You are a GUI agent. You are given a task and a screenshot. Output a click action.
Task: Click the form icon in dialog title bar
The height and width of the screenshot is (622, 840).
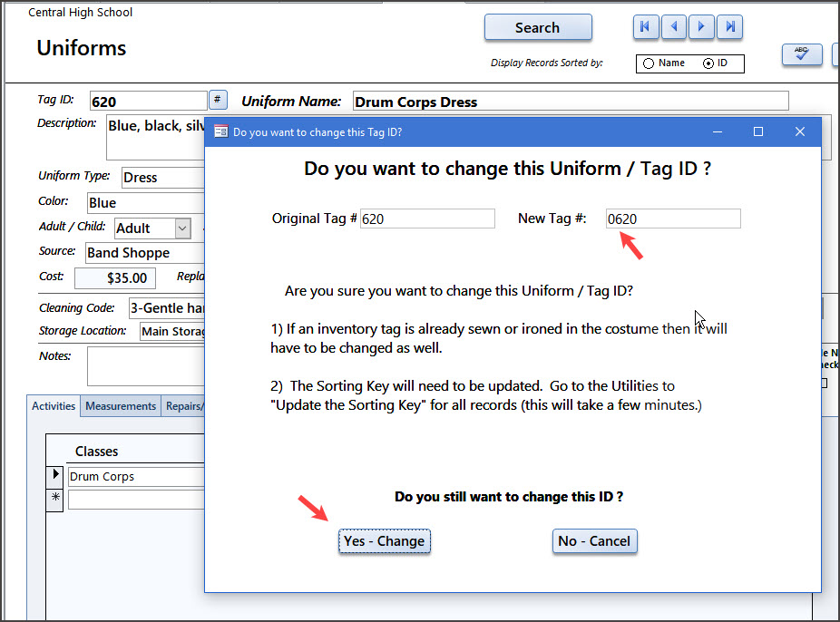click(220, 131)
